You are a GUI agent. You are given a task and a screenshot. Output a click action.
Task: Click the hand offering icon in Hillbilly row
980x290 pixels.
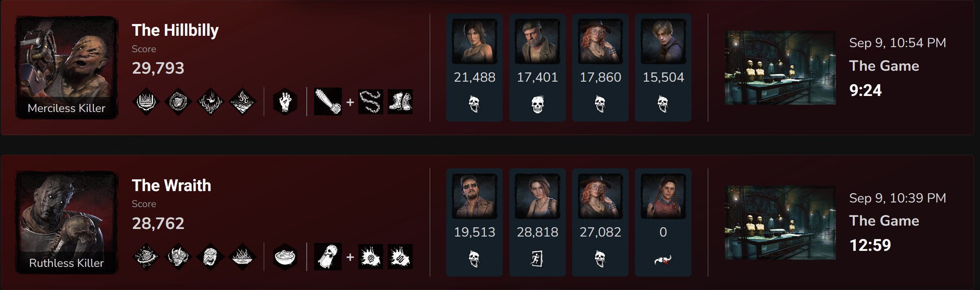coord(285,101)
